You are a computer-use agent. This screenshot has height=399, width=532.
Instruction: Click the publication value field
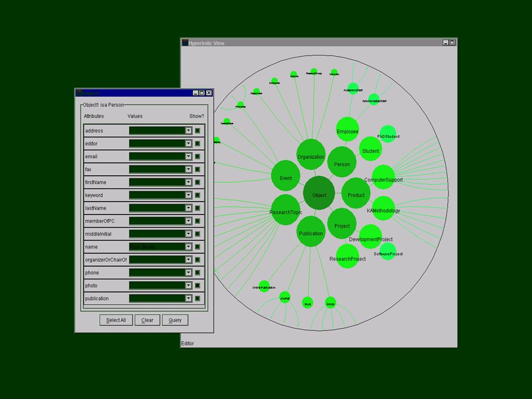(x=157, y=298)
